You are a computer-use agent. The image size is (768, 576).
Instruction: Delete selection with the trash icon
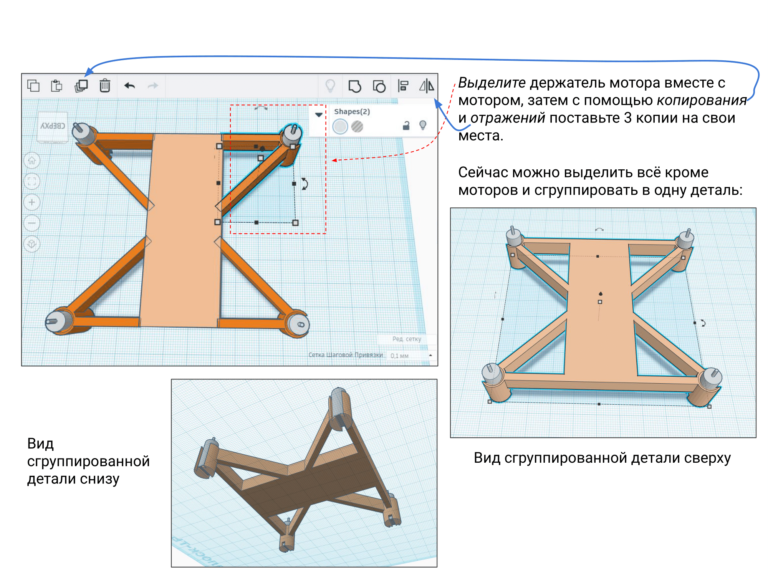(105, 86)
